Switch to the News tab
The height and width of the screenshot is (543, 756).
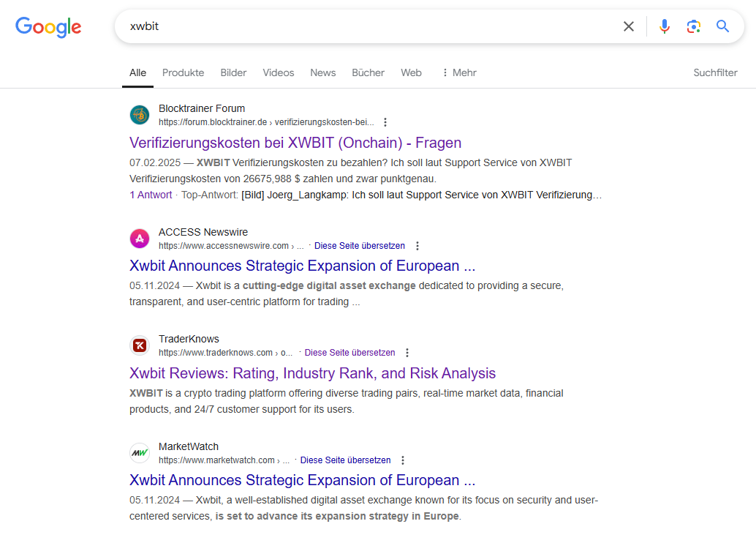323,73
